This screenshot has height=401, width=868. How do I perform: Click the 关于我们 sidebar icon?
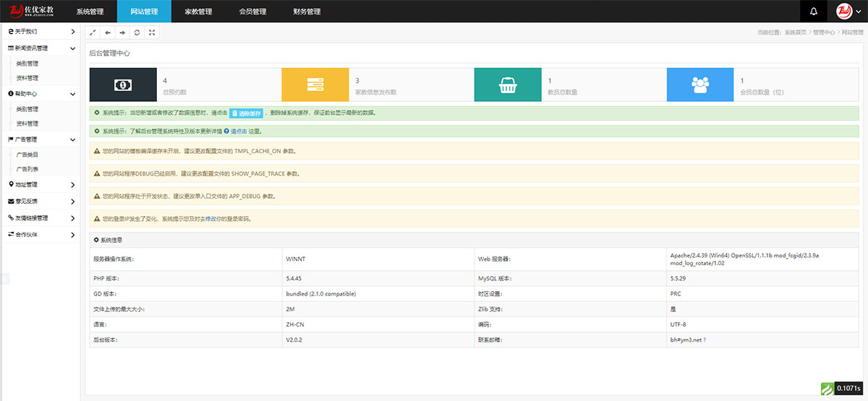tap(10, 32)
